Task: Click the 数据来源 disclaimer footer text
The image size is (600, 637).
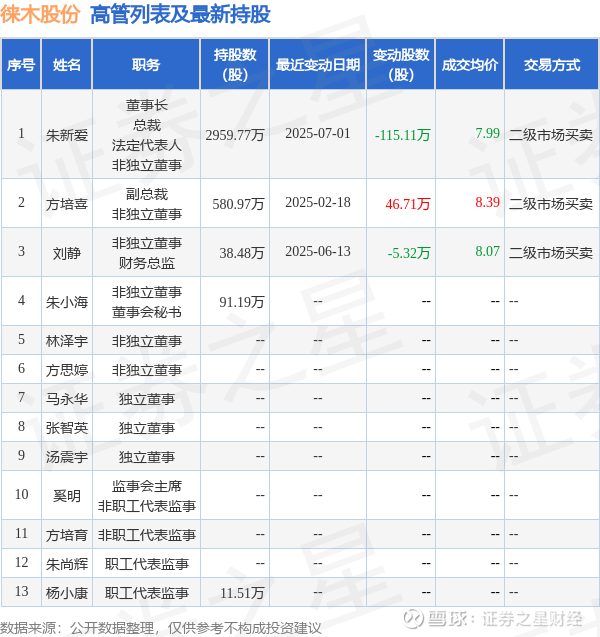Action: pos(160,628)
